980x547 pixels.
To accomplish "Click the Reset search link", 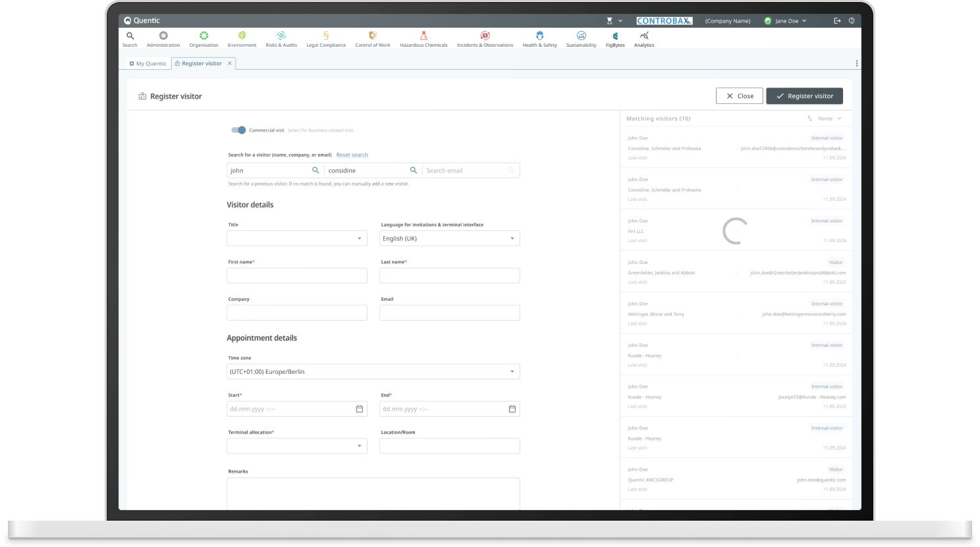I will coord(352,155).
